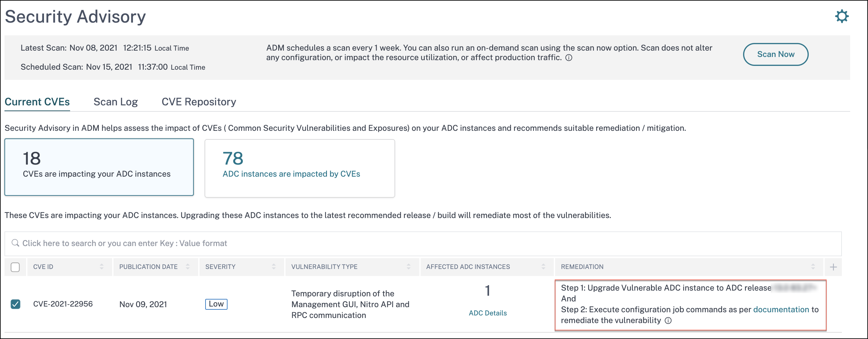Click the Scan Now button
Viewport: 868px width, 339px height.
click(x=775, y=54)
